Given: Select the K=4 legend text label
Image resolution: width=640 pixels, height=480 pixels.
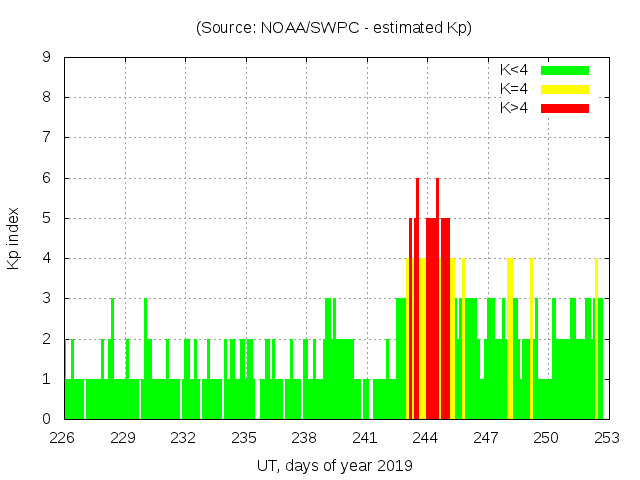Looking at the screenshot, I should point(514,89).
